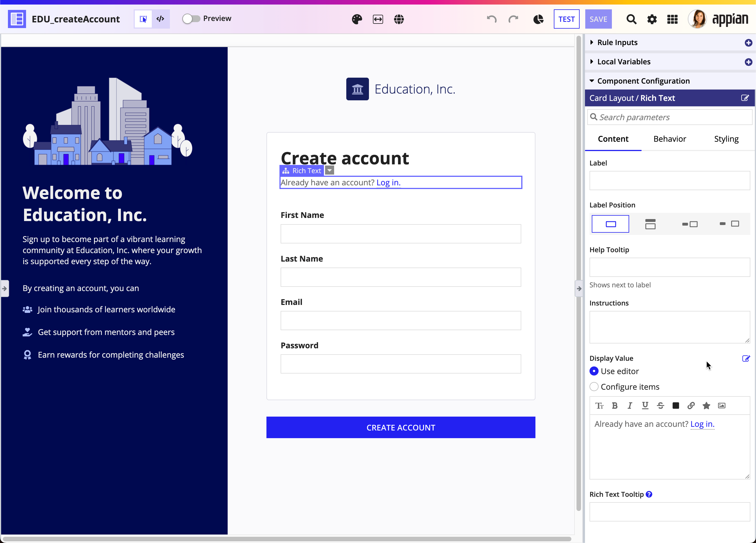Expand the Rule Inputs section
This screenshot has height=543, width=756.
click(x=591, y=42)
